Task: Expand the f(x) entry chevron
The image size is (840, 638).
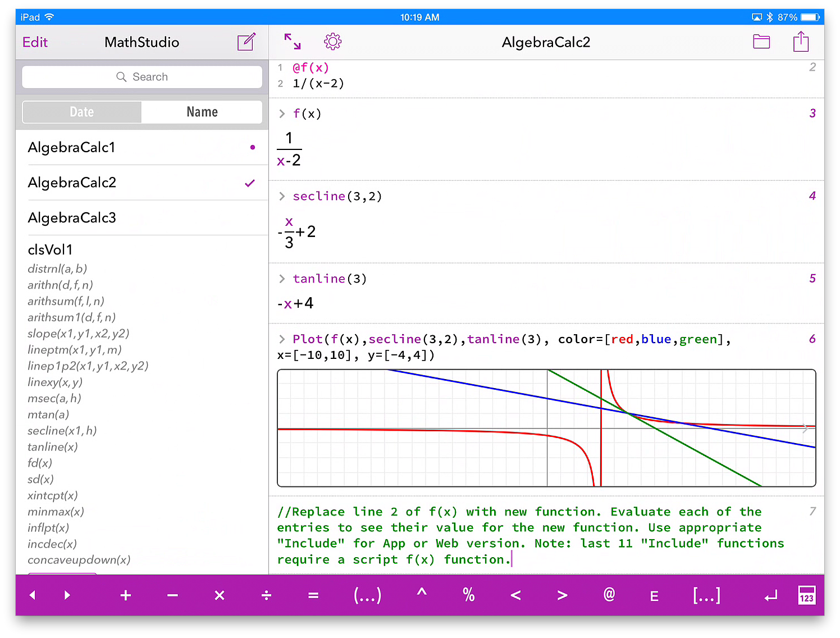Action: [x=282, y=114]
